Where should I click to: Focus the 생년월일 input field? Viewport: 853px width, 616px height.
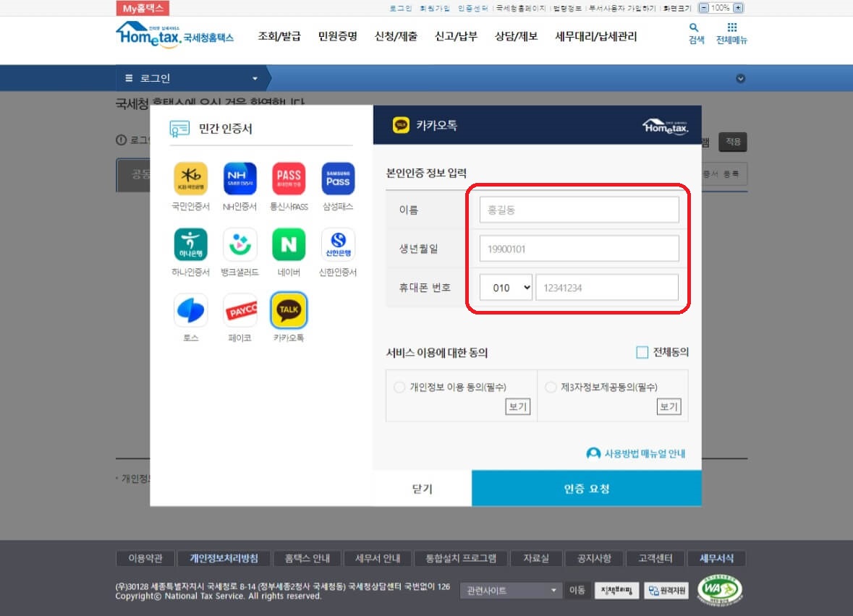pos(579,249)
